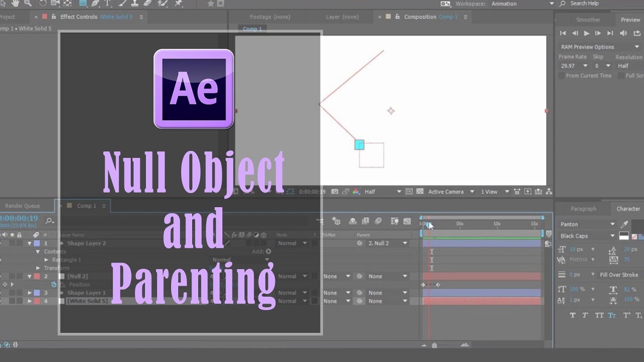Open the composition flowchart from viewer
Screen dimensions: 644x362
coord(548,192)
